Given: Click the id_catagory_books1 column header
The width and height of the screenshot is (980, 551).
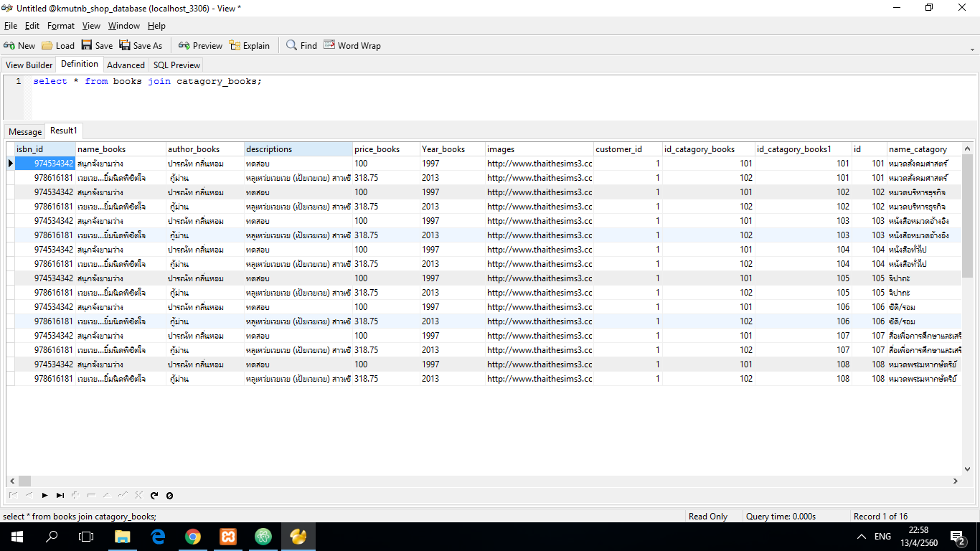Looking at the screenshot, I should 804,149.
